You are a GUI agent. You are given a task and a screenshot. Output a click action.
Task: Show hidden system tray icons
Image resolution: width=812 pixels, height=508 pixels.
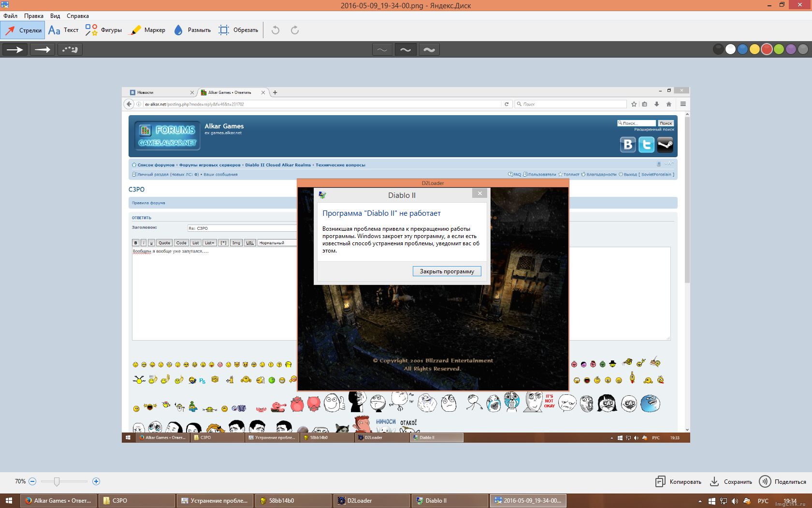coord(700,501)
